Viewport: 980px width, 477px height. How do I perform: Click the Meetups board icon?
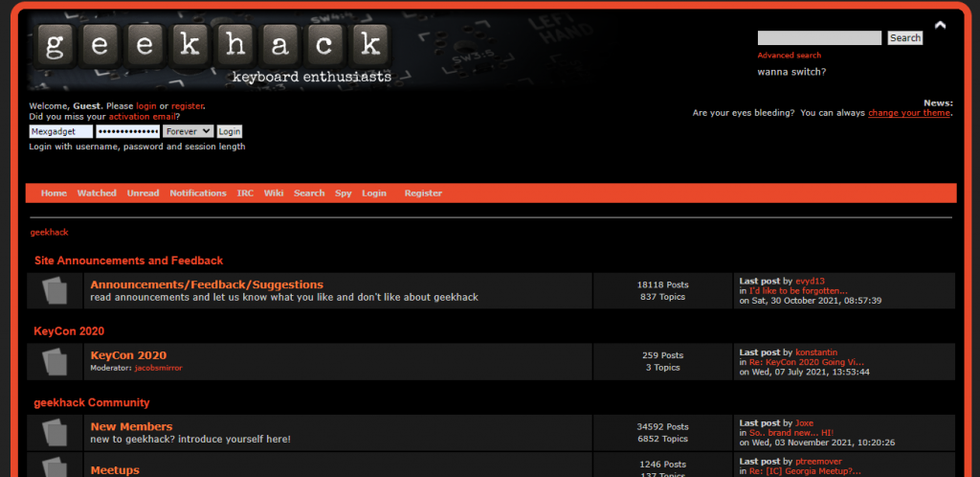tap(55, 466)
